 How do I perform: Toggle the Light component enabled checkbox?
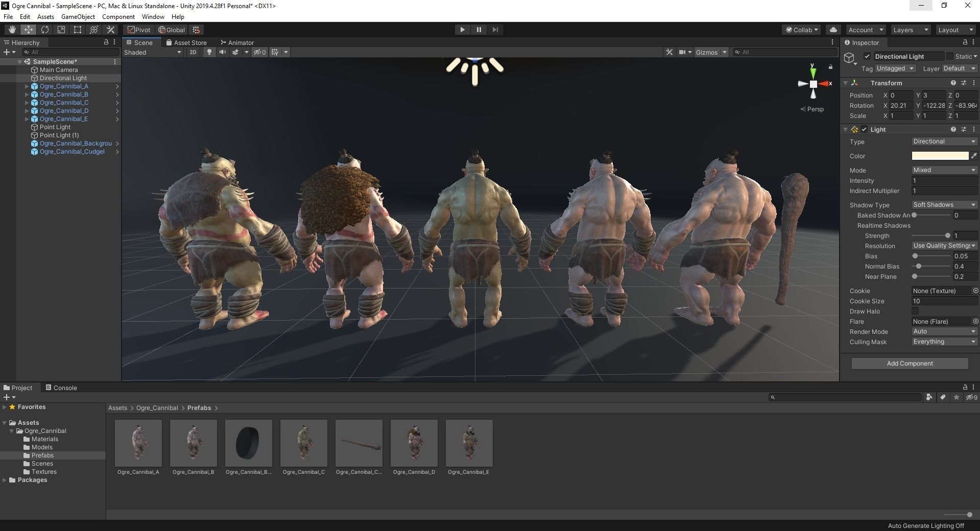(x=864, y=129)
